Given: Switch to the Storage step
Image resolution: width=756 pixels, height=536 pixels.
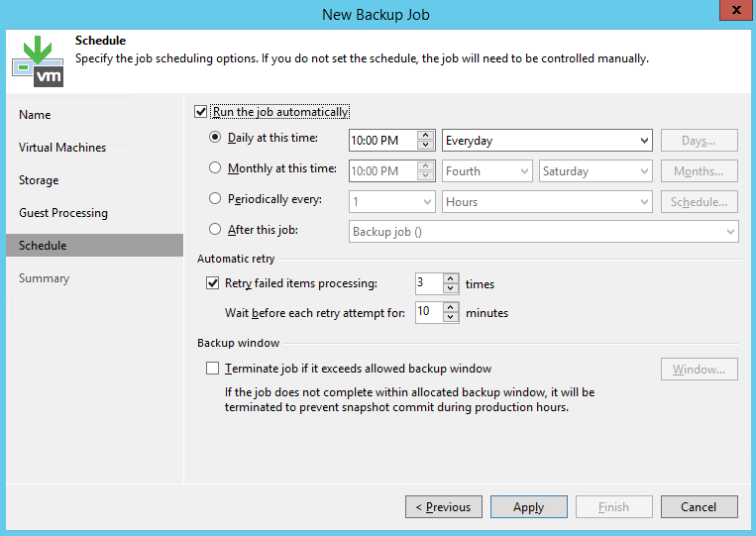Looking at the screenshot, I should (39, 180).
